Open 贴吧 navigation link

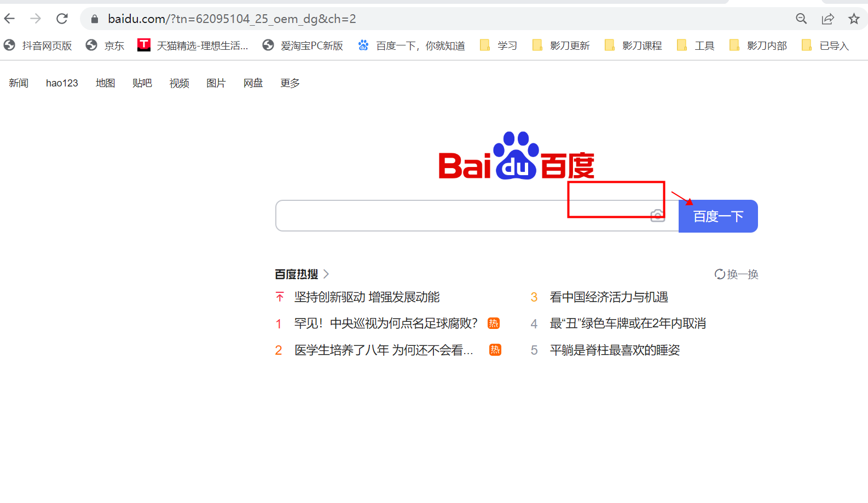142,83
